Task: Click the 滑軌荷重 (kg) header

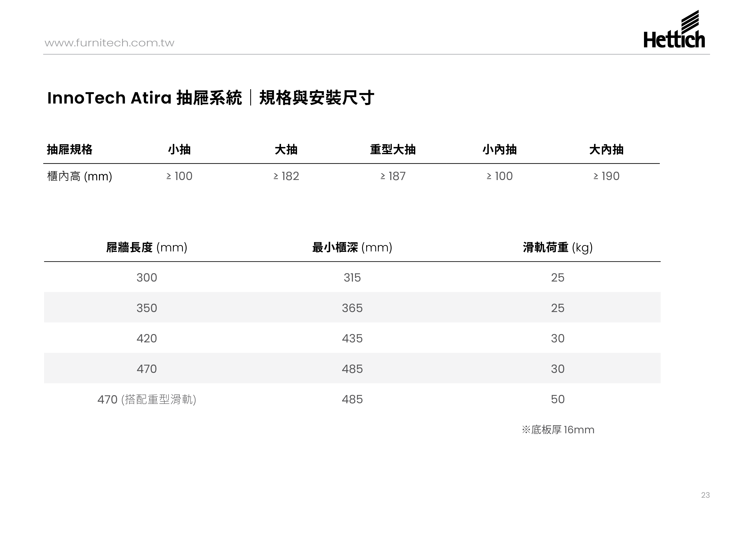Action: tap(557, 247)
